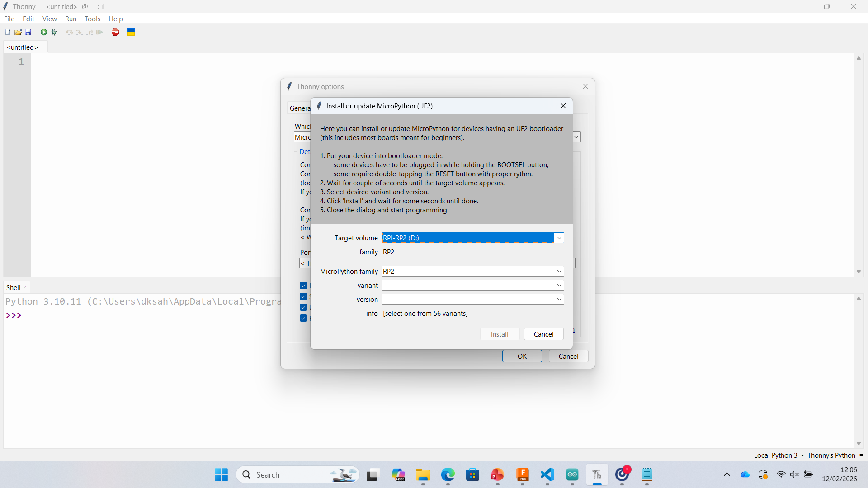Toggle the first checkbox in Thonny options
868x488 pixels.
(x=303, y=286)
